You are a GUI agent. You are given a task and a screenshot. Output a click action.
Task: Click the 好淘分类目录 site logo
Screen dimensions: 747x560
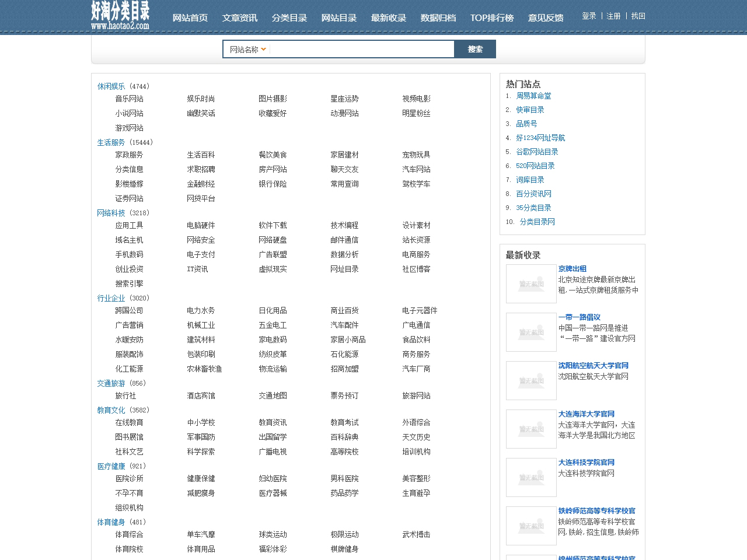(x=120, y=16)
